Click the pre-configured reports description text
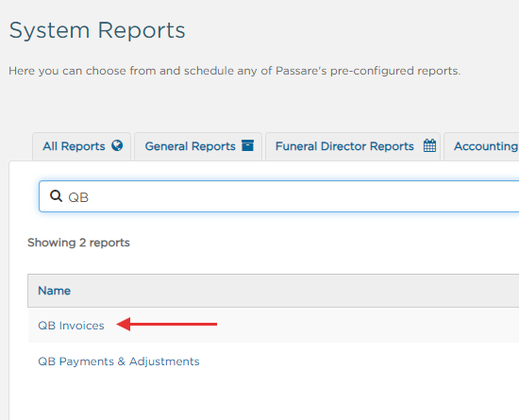 (234, 71)
